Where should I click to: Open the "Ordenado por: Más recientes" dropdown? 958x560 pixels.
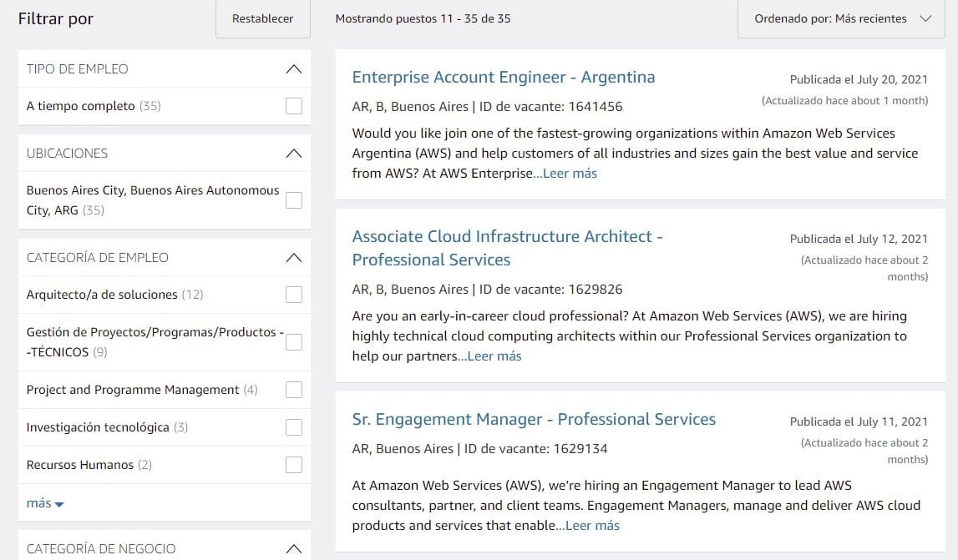tap(840, 18)
